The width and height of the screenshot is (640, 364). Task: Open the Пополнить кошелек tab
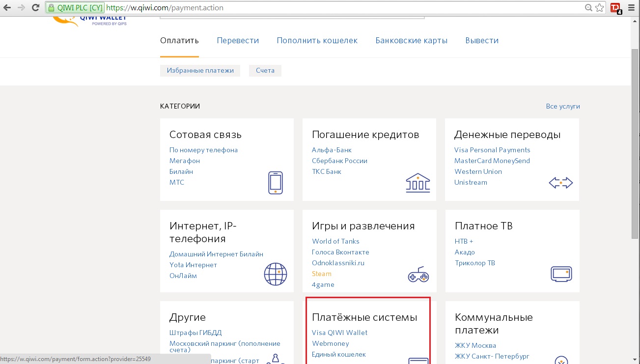pyautogui.click(x=317, y=41)
